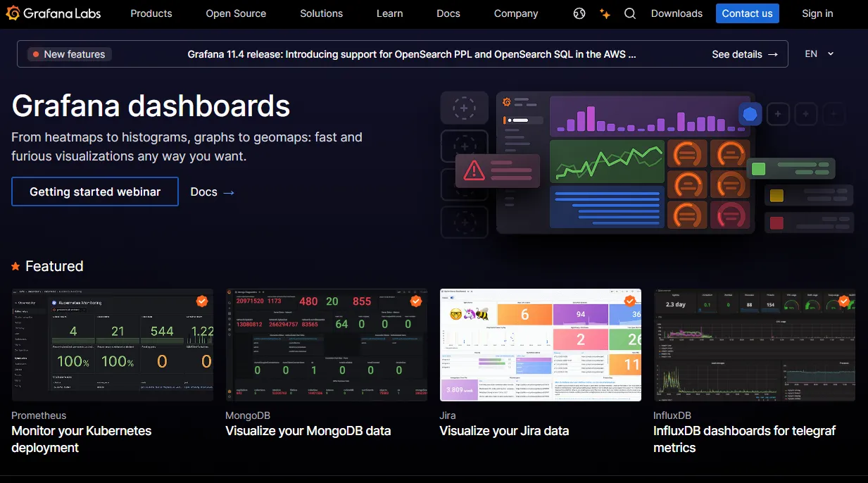Open Visualize your Jira data title
868x483 pixels.
[504, 431]
